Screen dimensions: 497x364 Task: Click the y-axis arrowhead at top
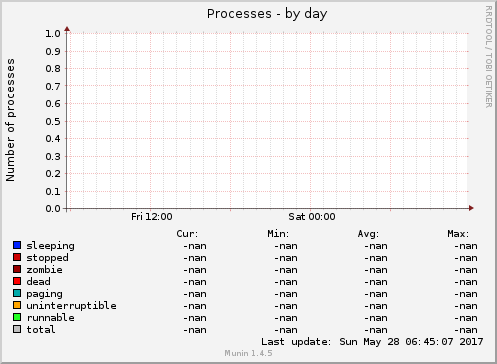[x=67, y=29]
